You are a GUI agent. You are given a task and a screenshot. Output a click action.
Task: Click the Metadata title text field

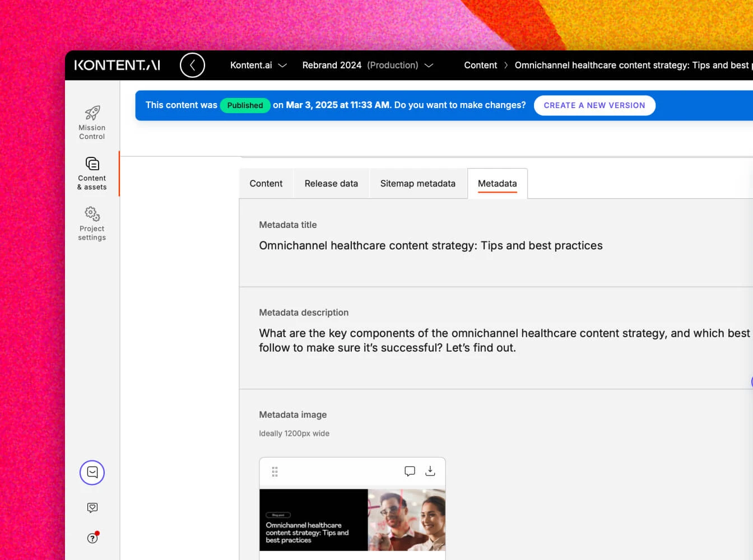click(x=430, y=245)
